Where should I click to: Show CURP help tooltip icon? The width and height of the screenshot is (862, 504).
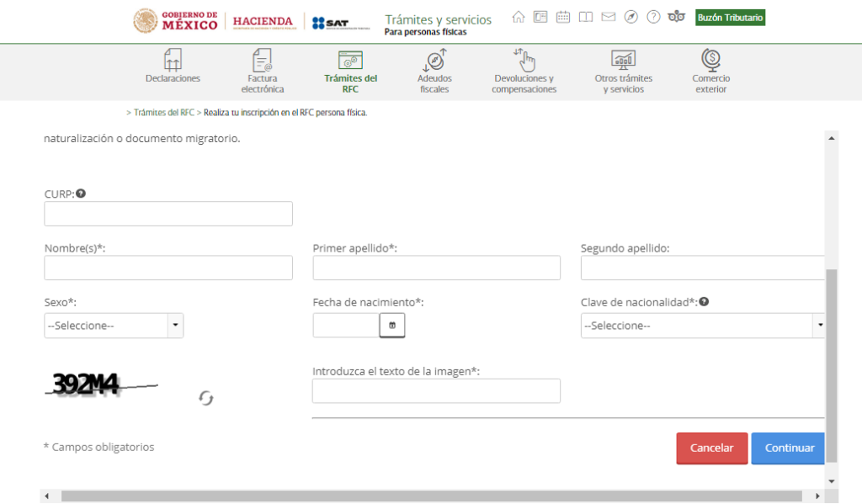[x=81, y=194]
